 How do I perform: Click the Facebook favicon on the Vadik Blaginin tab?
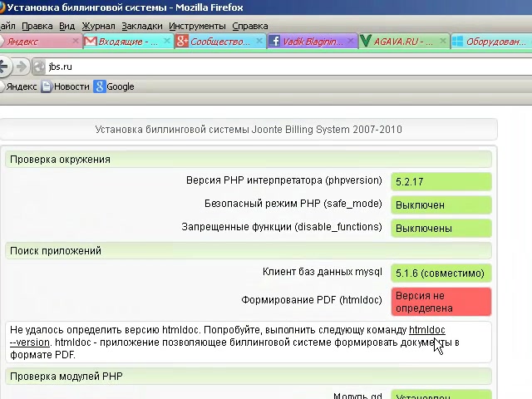coord(273,41)
